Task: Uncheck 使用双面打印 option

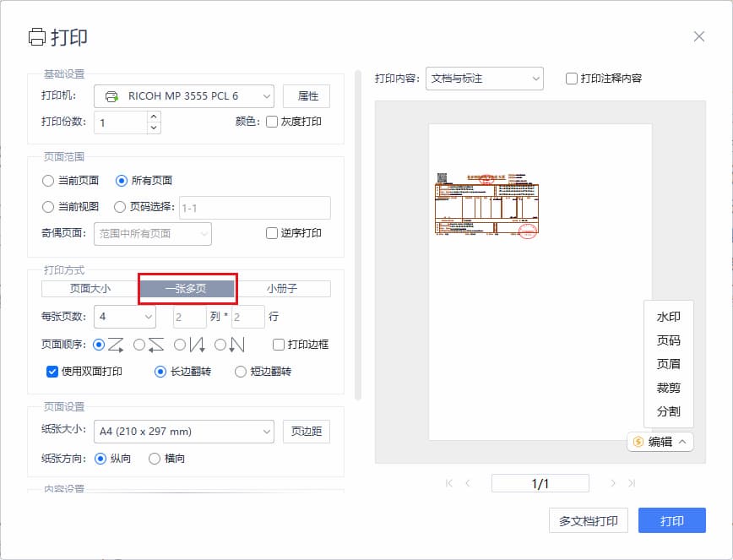Action: tap(52, 371)
